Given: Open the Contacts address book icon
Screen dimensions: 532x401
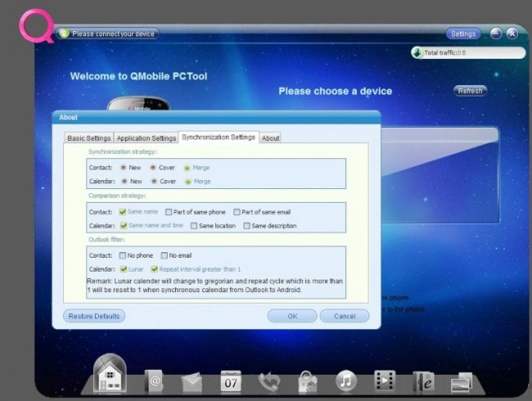Looking at the screenshot, I should 155,381.
